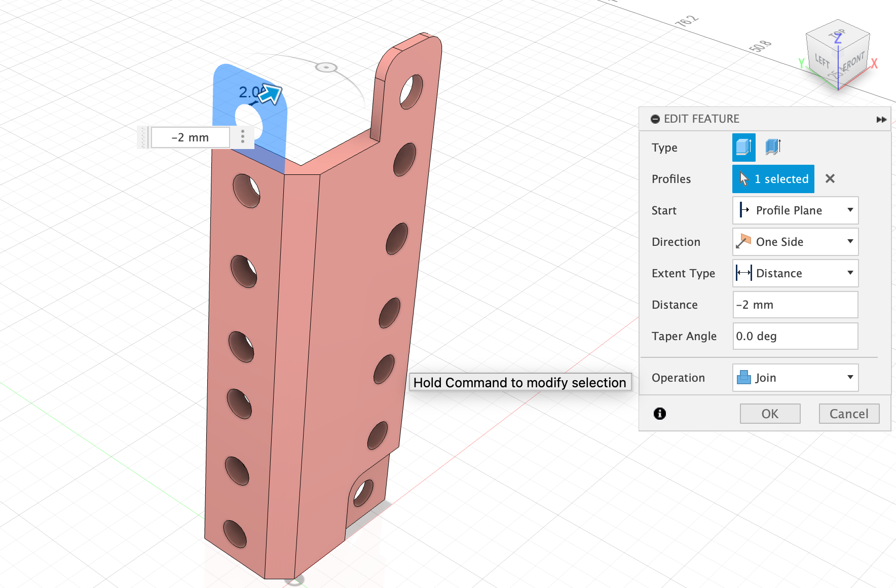Clear the Profiles selection with X

830,178
